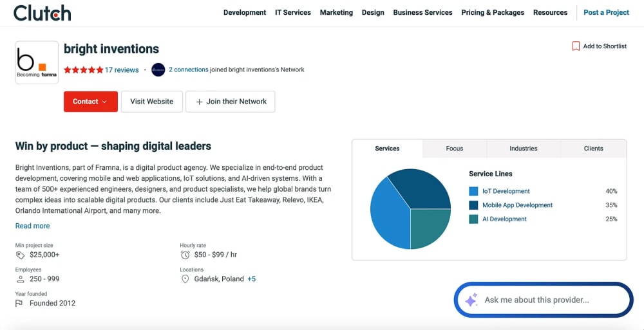Click the Service Lines heading
The image size is (644, 330).
(491, 174)
